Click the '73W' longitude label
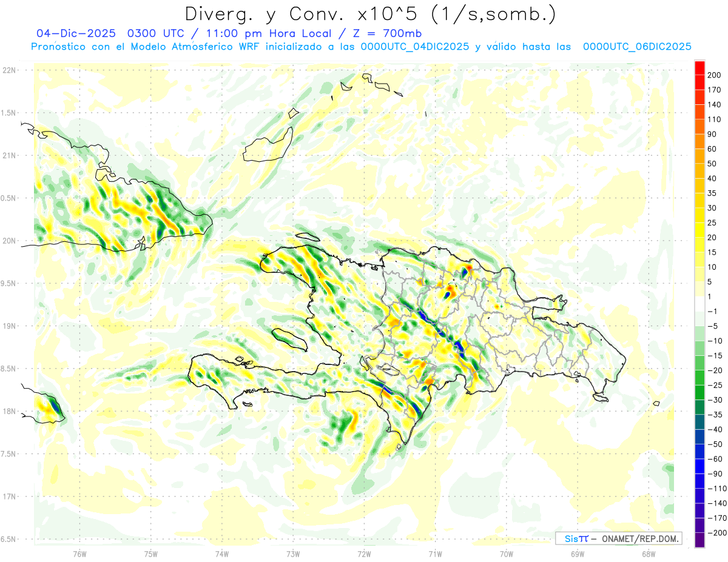 (x=293, y=554)
